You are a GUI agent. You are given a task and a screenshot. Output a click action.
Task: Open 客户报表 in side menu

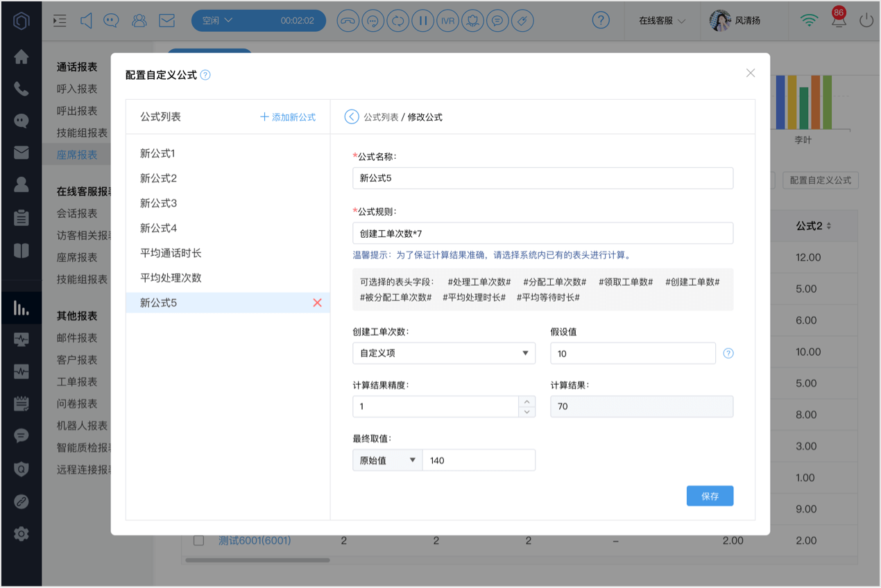pos(77,360)
